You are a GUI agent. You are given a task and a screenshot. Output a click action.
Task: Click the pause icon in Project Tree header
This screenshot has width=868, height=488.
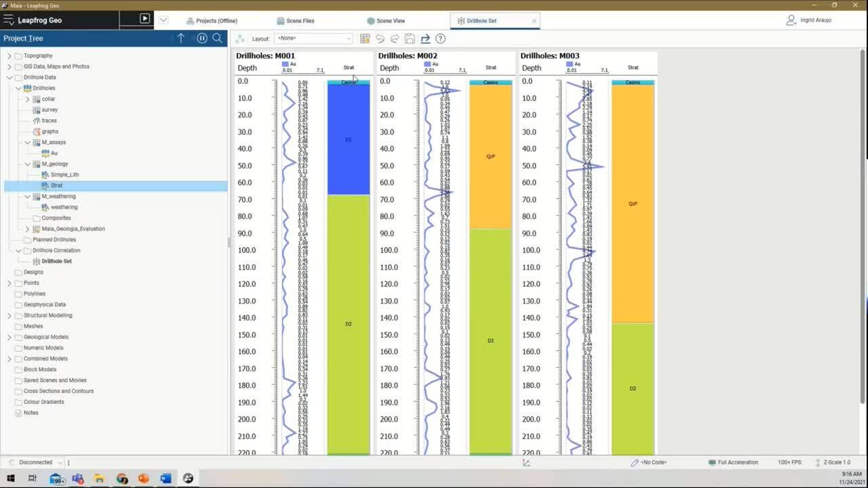click(201, 38)
